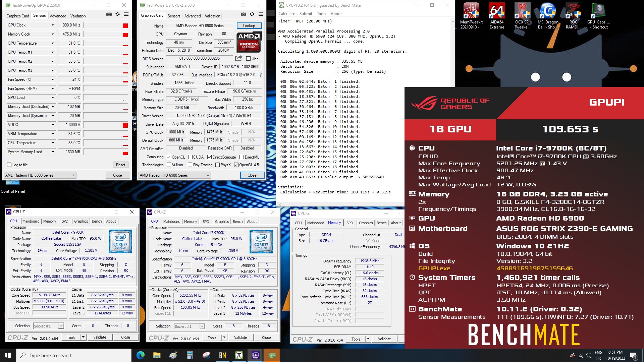Click Close button in GPU-Z Sensors window
The height and width of the screenshot is (362, 644).
point(117,175)
